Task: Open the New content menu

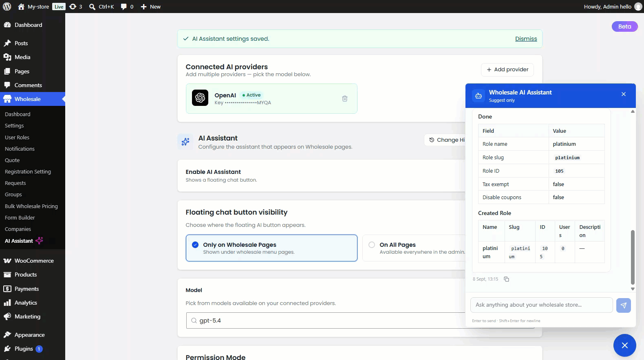Action: point(150,7)
